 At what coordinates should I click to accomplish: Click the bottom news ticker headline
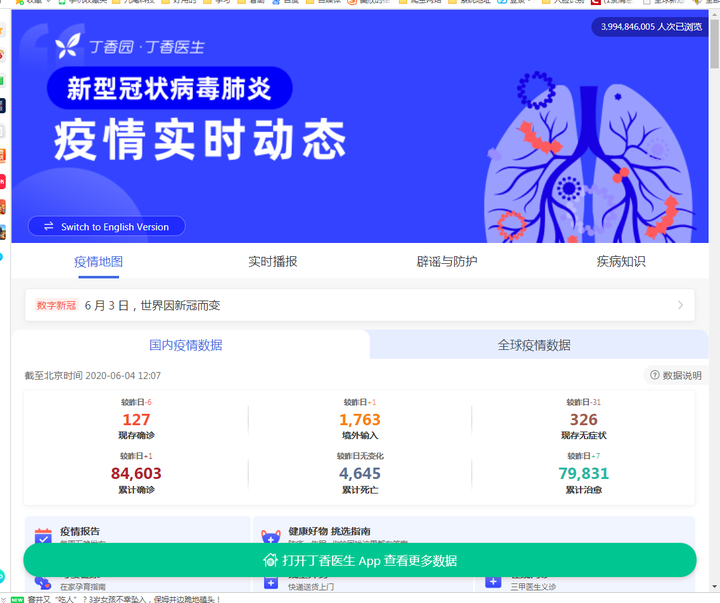[x=124, y=599]
